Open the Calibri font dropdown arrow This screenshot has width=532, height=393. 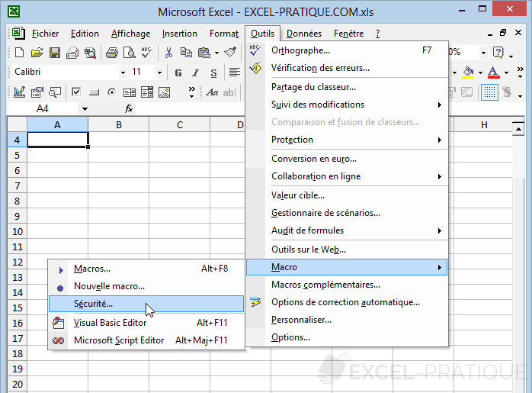pos(123,72)
